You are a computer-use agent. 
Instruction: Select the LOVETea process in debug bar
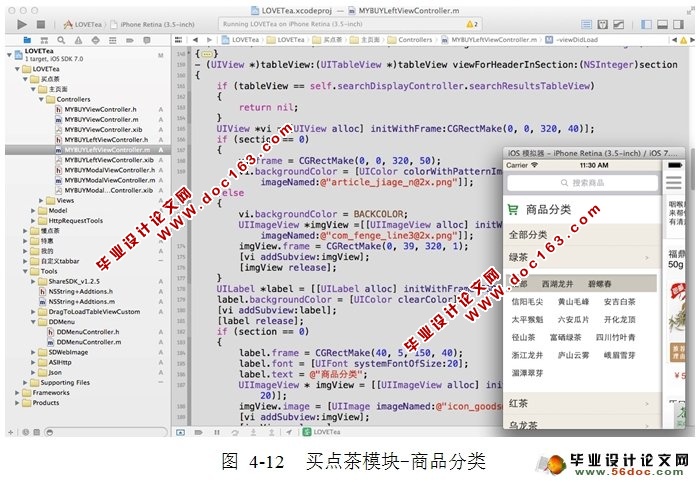[321, 432]
